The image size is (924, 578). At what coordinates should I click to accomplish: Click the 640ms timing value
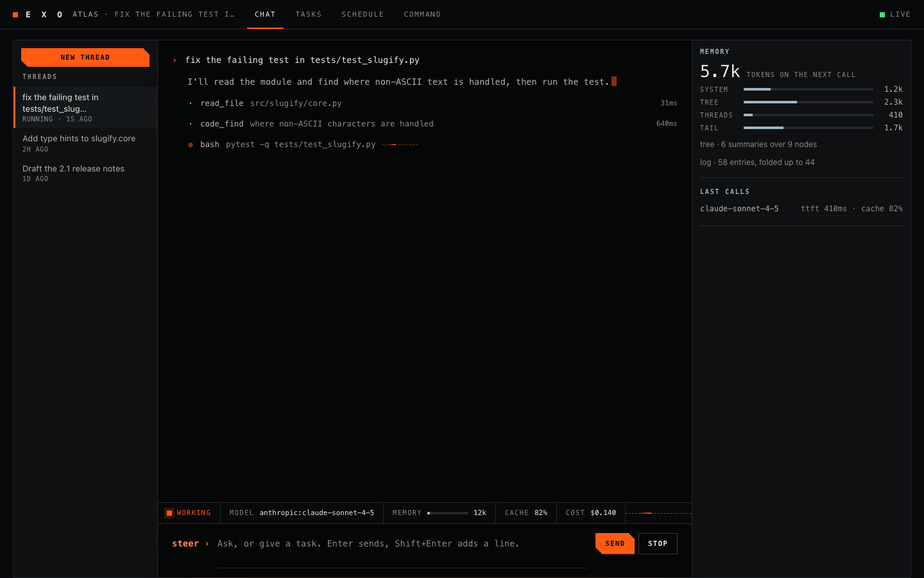(x=667, y=124)
